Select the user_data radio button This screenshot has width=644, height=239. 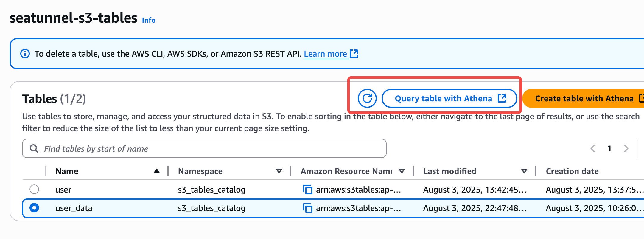34,208
